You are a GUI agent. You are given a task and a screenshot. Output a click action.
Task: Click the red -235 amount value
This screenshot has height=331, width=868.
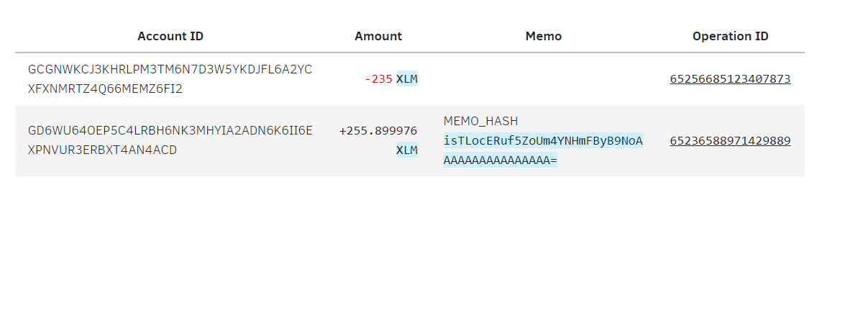pos(378,79)
